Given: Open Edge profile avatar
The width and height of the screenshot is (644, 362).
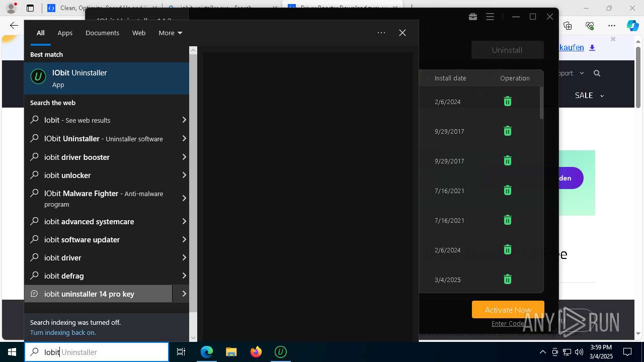Looking at the screenshot, I should tap(11, 8).
